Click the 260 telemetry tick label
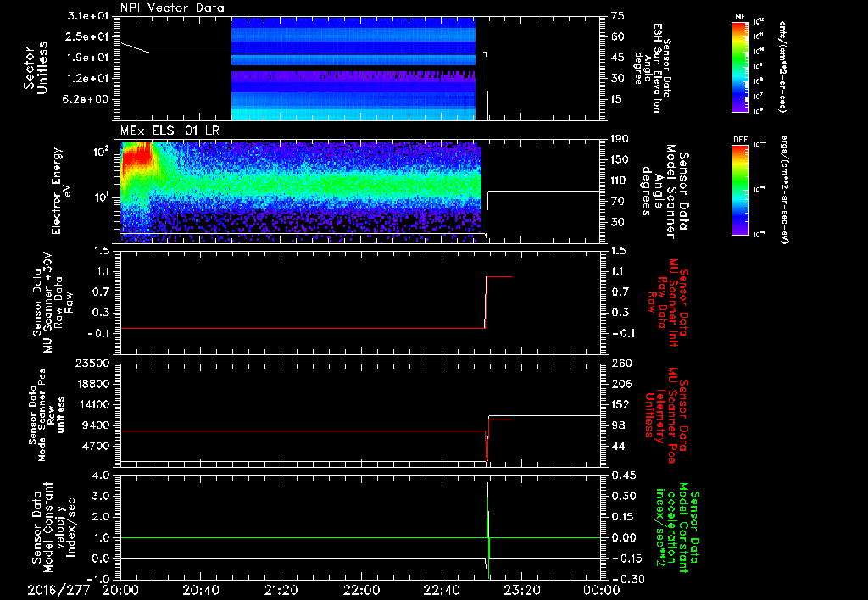This screenshot has width=868, height=600. (x=621, y=363)
